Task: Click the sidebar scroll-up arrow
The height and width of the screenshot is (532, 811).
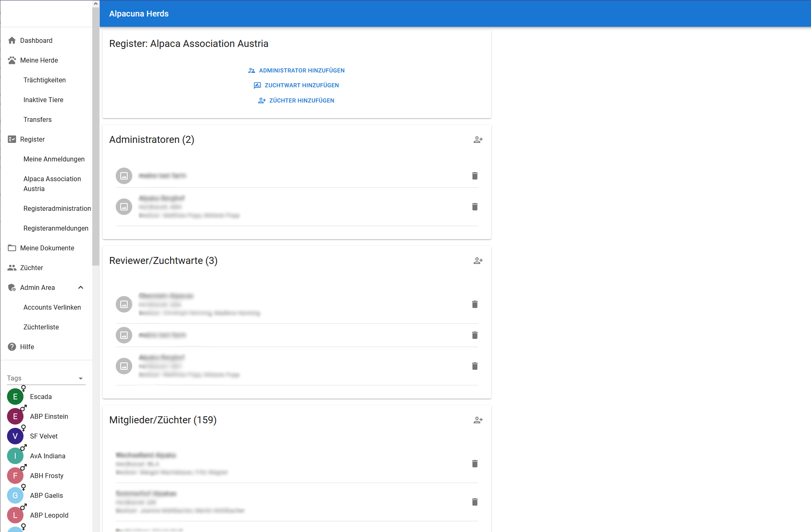Action: click(96, 4)
